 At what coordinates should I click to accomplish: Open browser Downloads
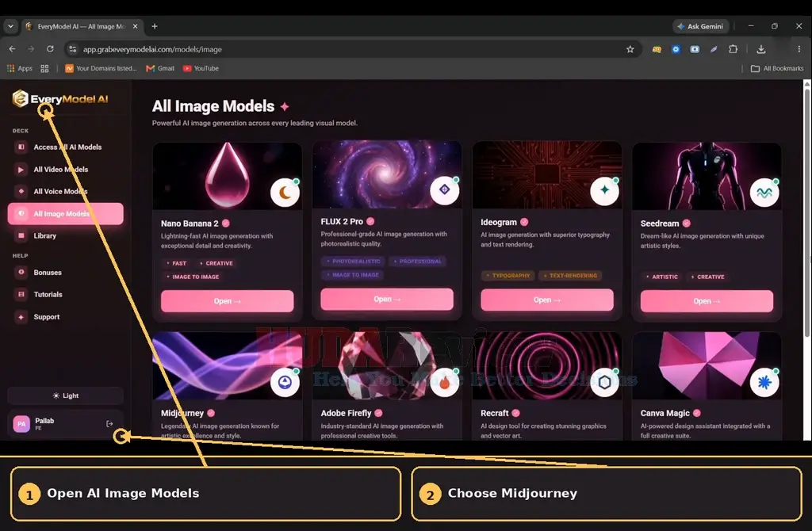(760, 49)
